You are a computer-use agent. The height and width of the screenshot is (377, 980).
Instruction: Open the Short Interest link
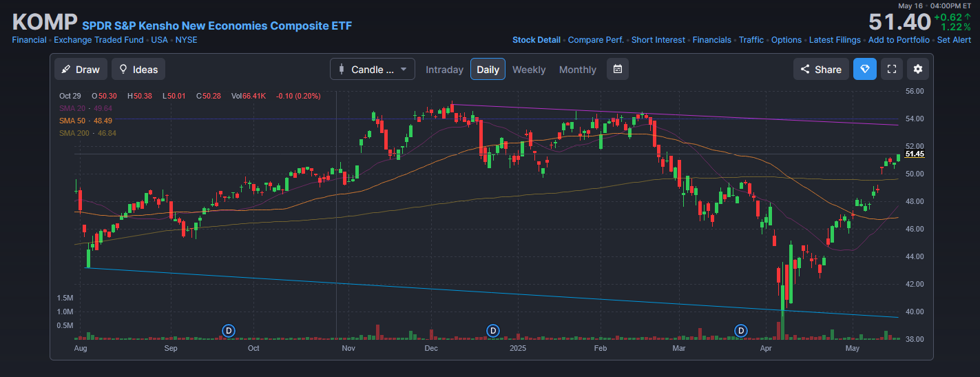(658, 40)
